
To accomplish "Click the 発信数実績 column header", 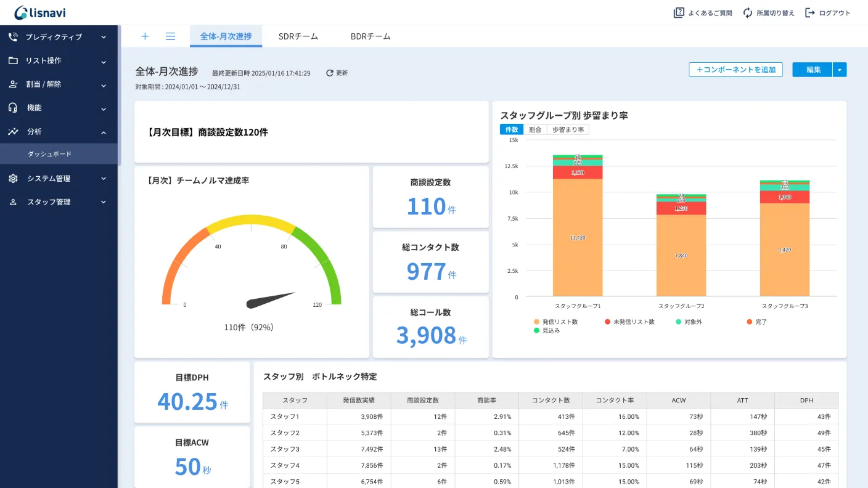I will pyautogui.click(x=359, y=401).
